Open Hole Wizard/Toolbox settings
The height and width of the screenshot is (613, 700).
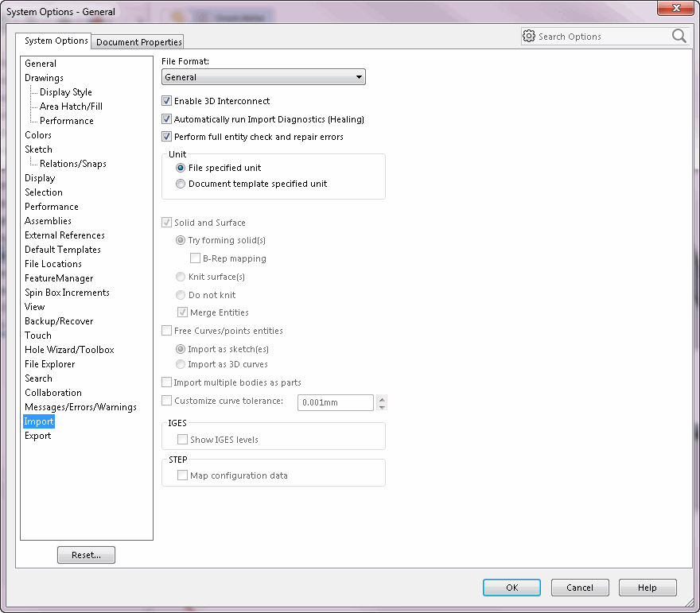(x=69, y=350)
